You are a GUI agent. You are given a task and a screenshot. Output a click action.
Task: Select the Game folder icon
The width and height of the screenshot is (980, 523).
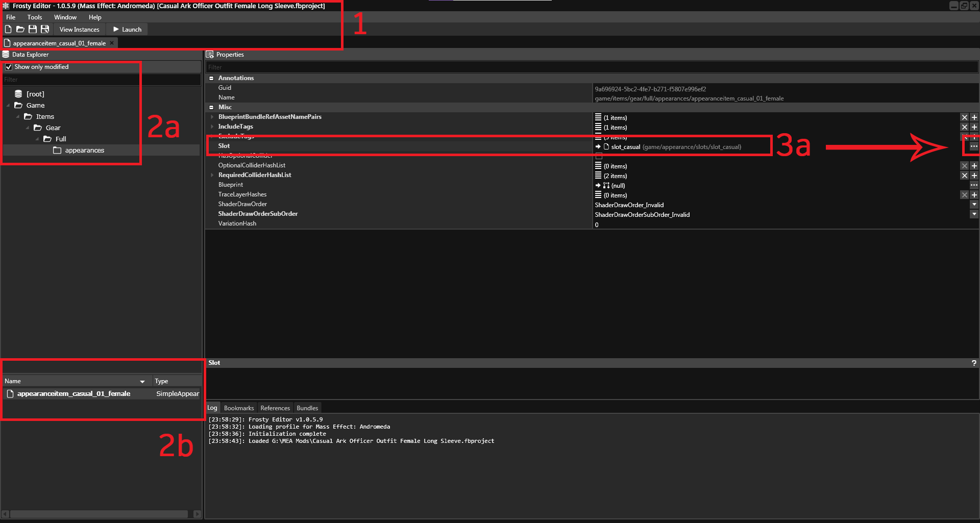point(18,105)
